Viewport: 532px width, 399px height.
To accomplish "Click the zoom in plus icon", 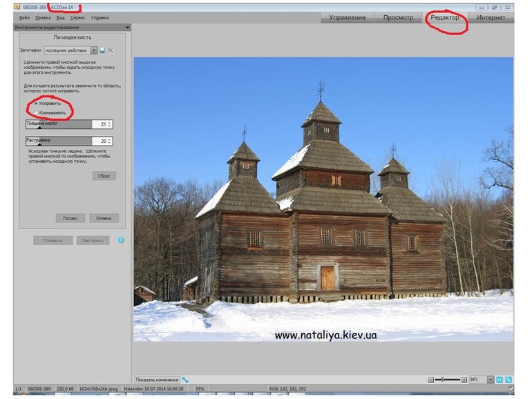I will [464, 380].
